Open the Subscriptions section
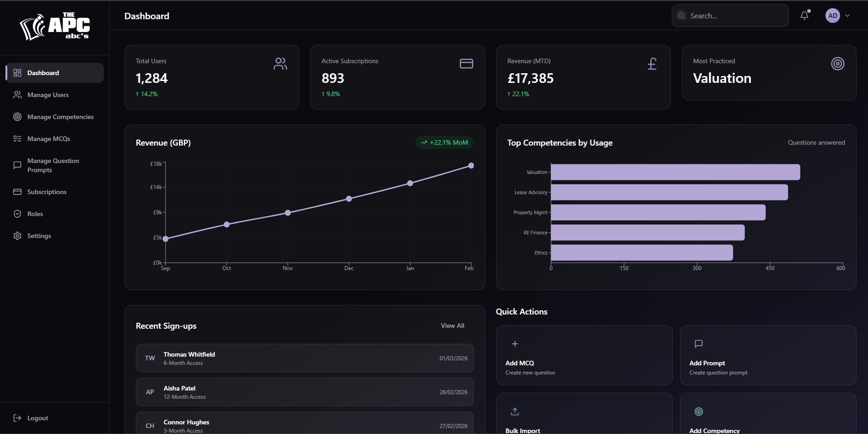 [47, 192]
